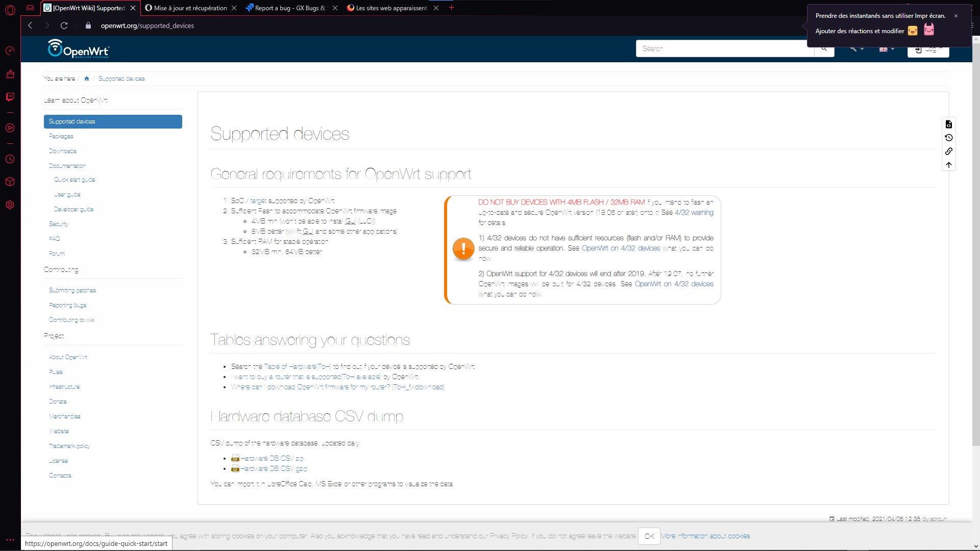Open History clock icon in the Opera sidebar
Viewport: 980px width, 551px height.
click(x=10, y=159)
